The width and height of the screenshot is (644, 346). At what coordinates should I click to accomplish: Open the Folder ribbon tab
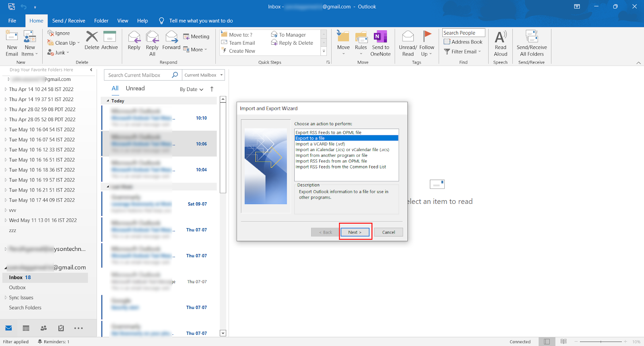click(x=101, y=21)
